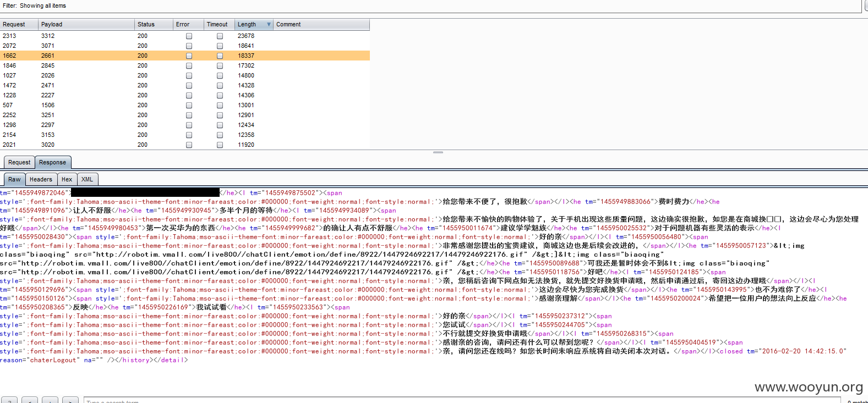The image size is (868, 403).
Task: Toggle Error checkbox for request 2021
Action: point(189,145)
